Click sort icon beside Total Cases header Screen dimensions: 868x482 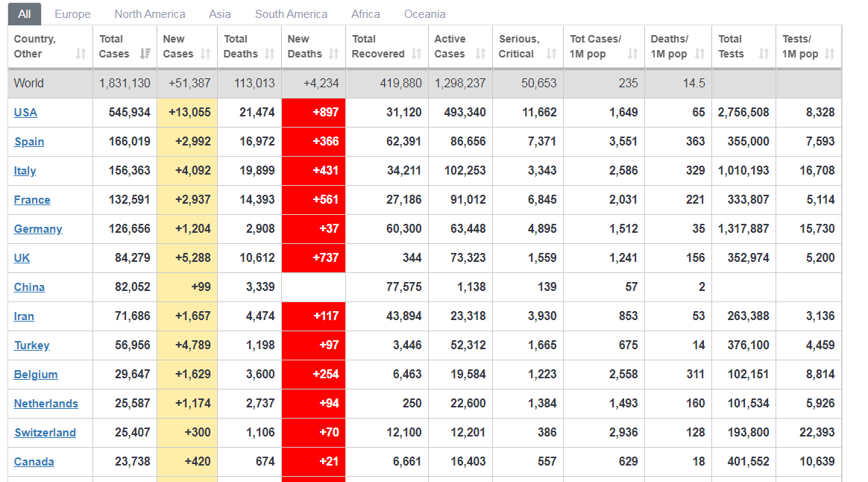click(x=145, y=54)
